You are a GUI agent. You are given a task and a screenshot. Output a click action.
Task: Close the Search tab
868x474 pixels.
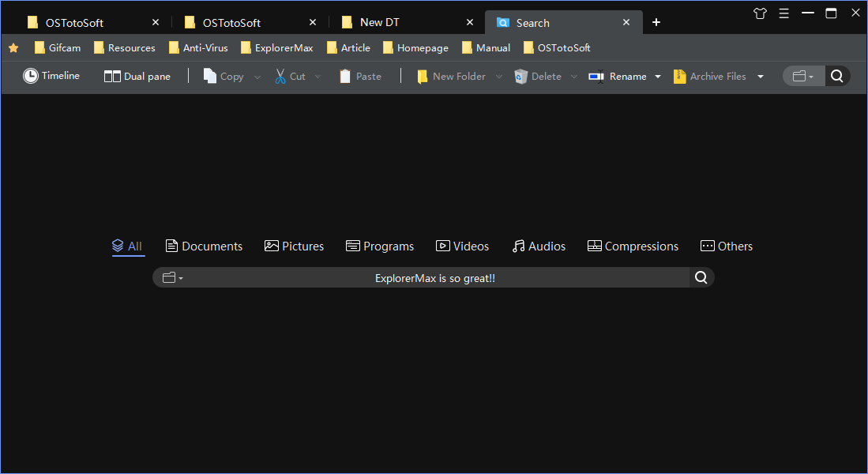tap(626, 22)
